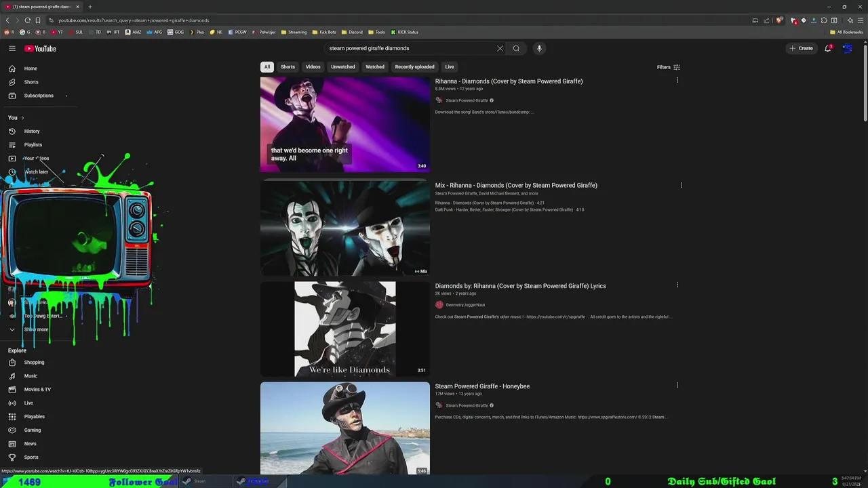This screenshot has width=868, height=488.
Task: Open the Streaming bookmarks folder
Action: point(294,32)
